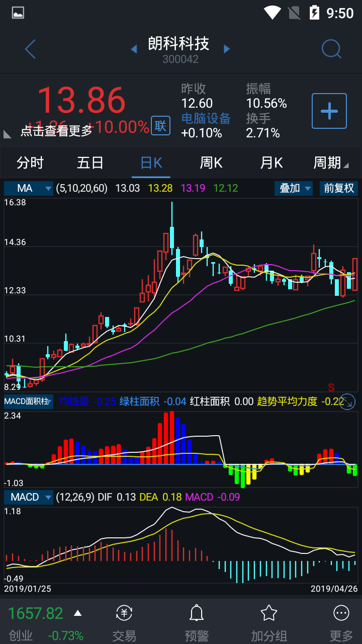Open 交易 trading icon
Screen dimensions: 362x644
(124, 613)
